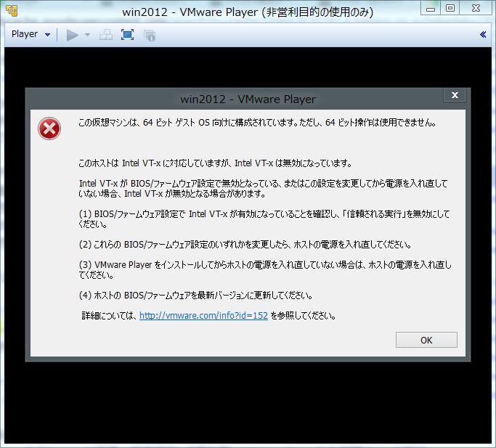Click step (2) これらの BIOS text line

(x=245, y=245)
